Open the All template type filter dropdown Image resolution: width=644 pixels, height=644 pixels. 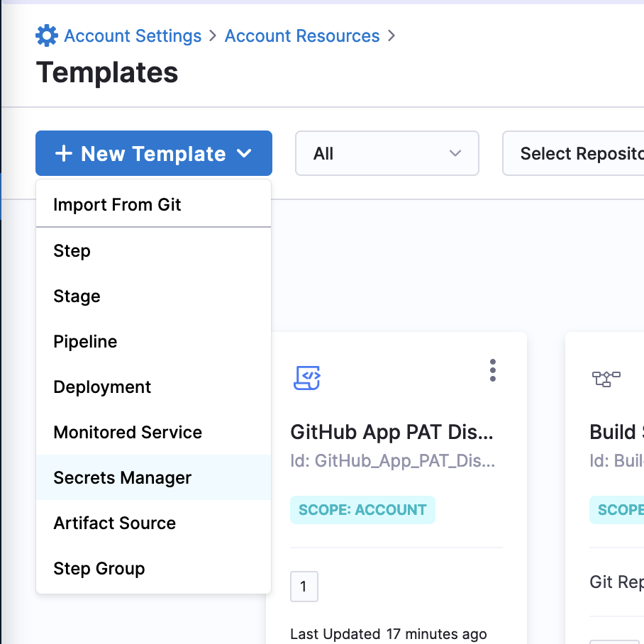click(x=387, y=153)
